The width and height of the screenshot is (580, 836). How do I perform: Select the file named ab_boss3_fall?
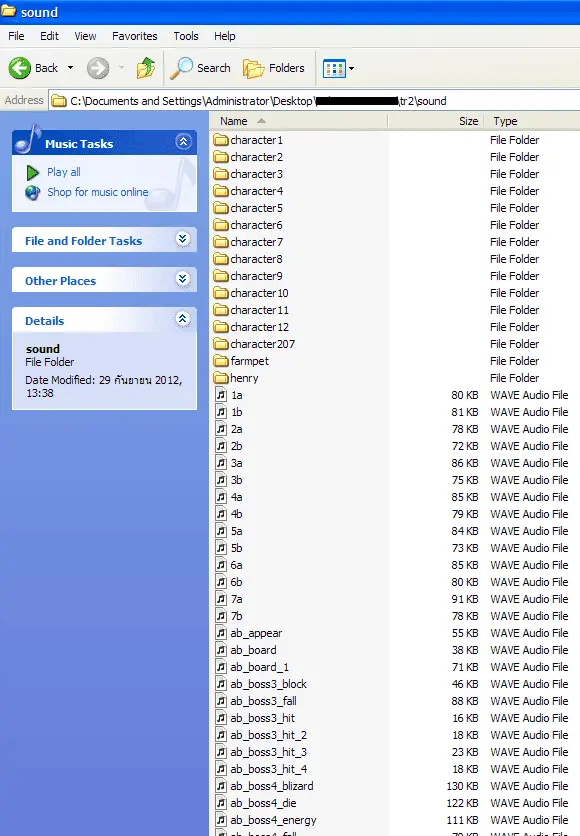point(263,701)
